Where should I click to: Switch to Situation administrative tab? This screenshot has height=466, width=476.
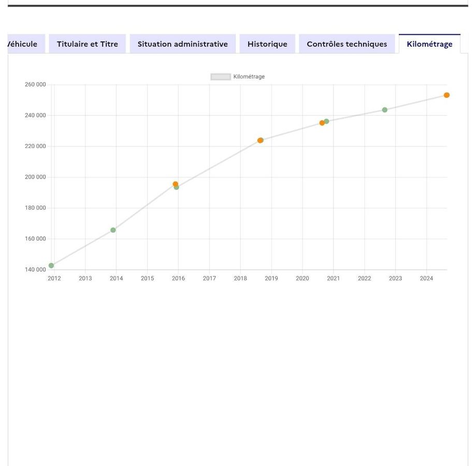[x=183, y=44]
